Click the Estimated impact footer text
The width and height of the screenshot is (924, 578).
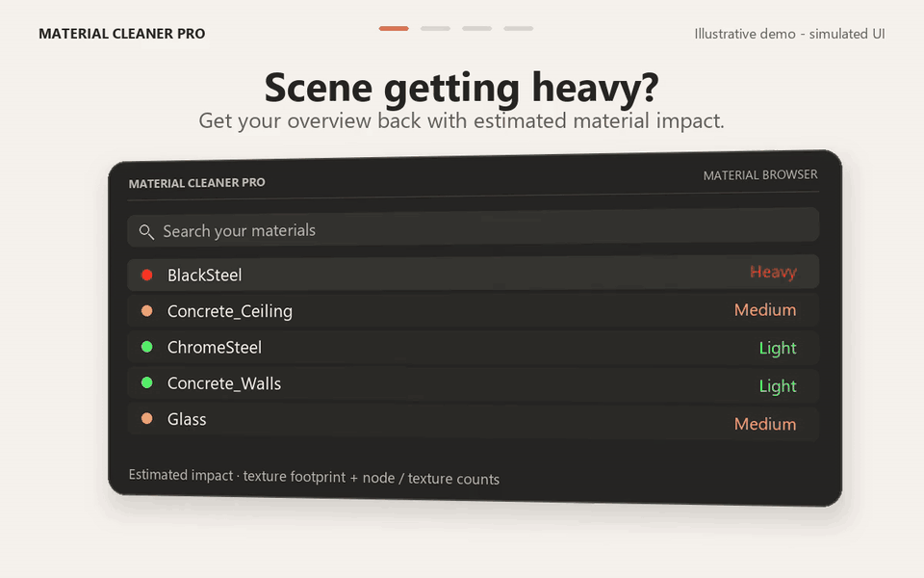pos(314,477)
